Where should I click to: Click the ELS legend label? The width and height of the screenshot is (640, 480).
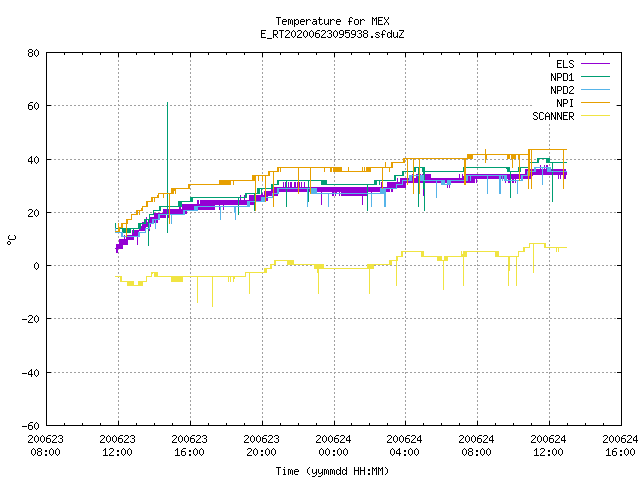[565, 64]
